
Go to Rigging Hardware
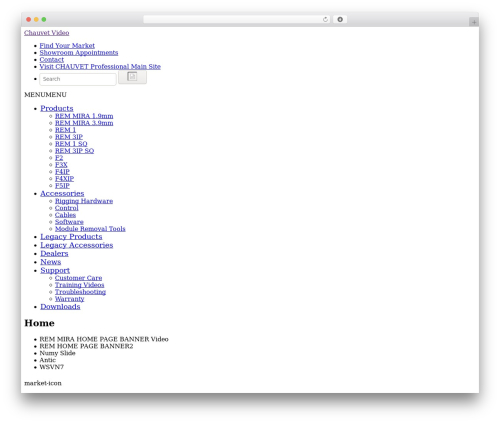point(84,201)
